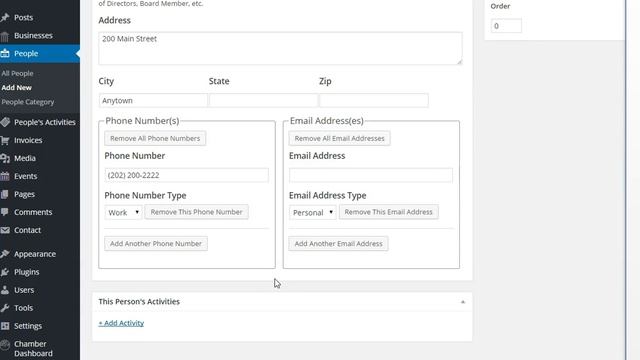Follow the + Add Activity link

point(121,323)
